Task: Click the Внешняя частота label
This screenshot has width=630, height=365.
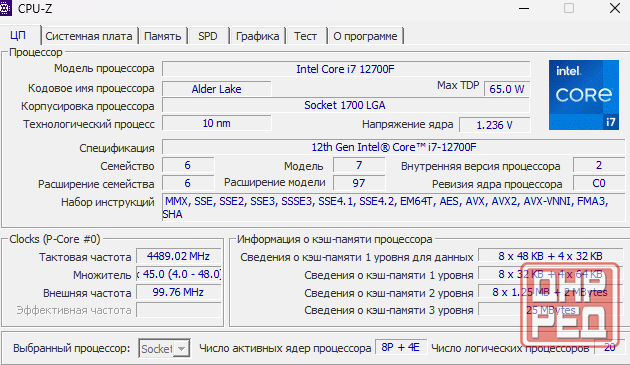Action: tap(87, 293)
